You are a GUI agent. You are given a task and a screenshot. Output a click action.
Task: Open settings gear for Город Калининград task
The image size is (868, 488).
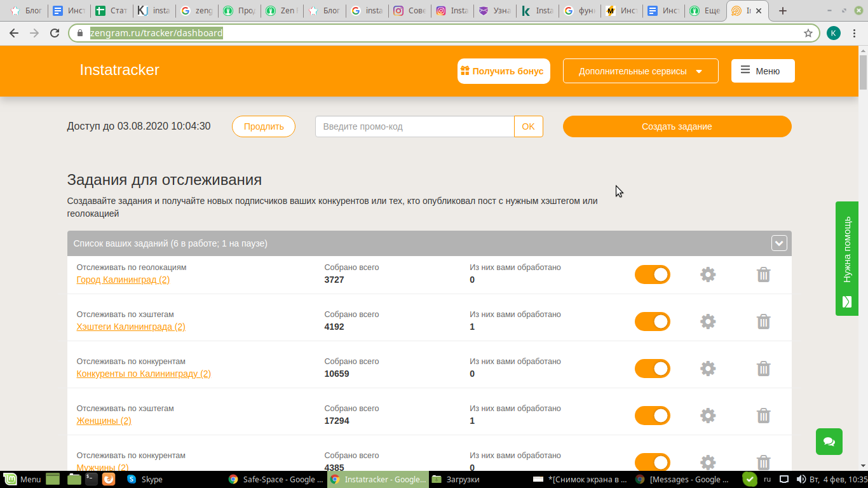pos(708,274)
